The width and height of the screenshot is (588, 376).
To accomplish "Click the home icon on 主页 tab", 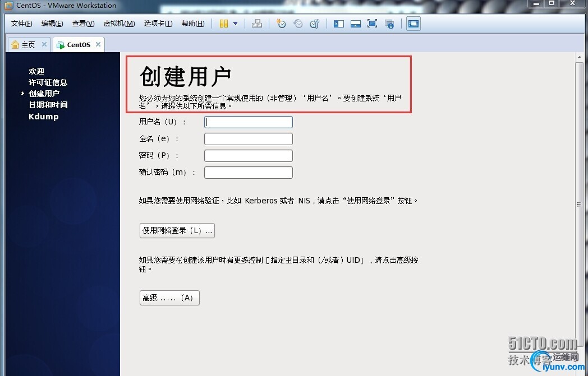I will [15, 45].
